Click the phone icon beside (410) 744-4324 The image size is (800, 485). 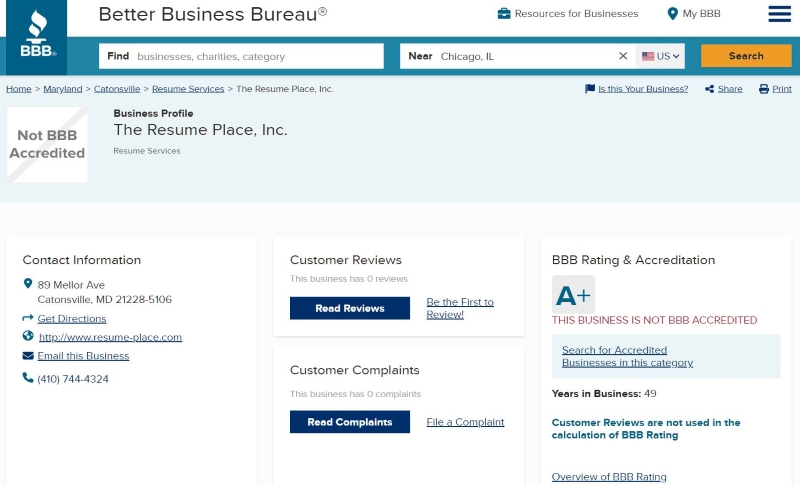(x=28, y=377)
